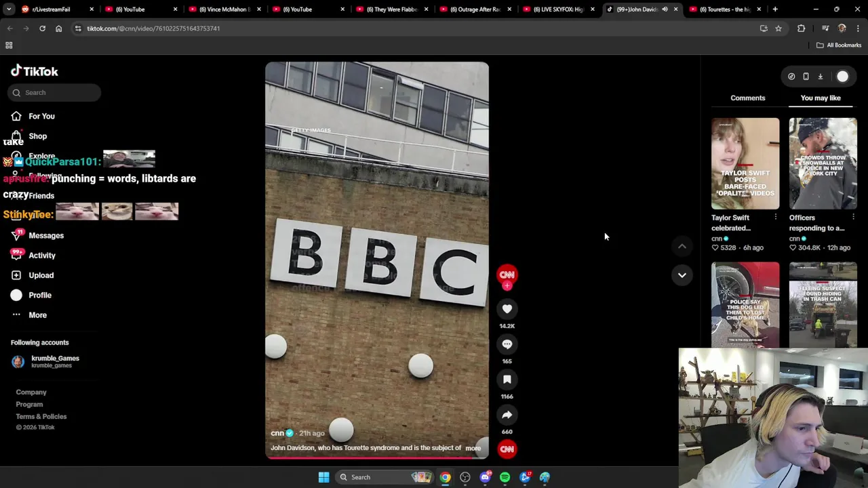The height and width of the screenshot is (488, 868).
Task: Open OBS Studio from the taskbar
Action: click(465, 477)
